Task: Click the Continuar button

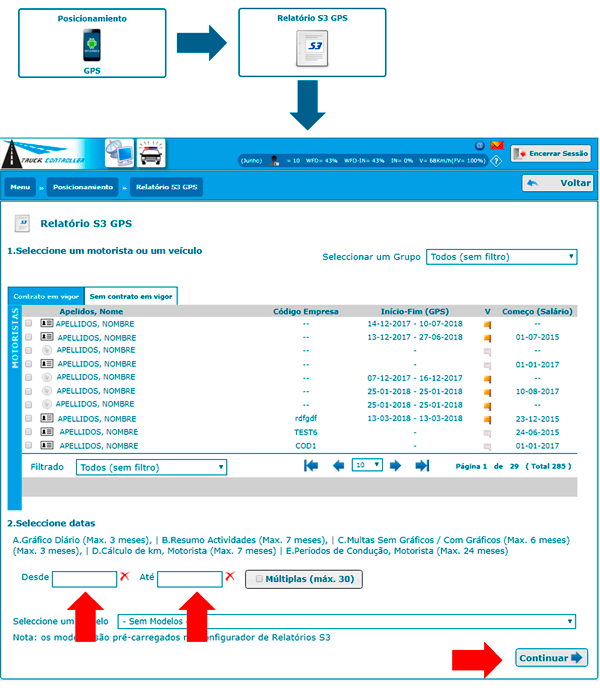Action: coord(551,658)
